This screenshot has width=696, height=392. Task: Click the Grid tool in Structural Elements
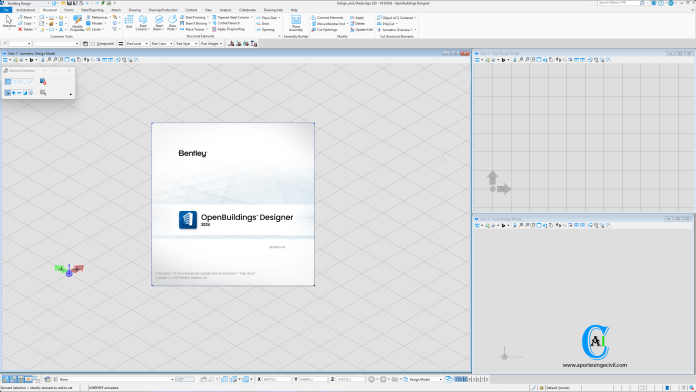click(x=129, y=22)
